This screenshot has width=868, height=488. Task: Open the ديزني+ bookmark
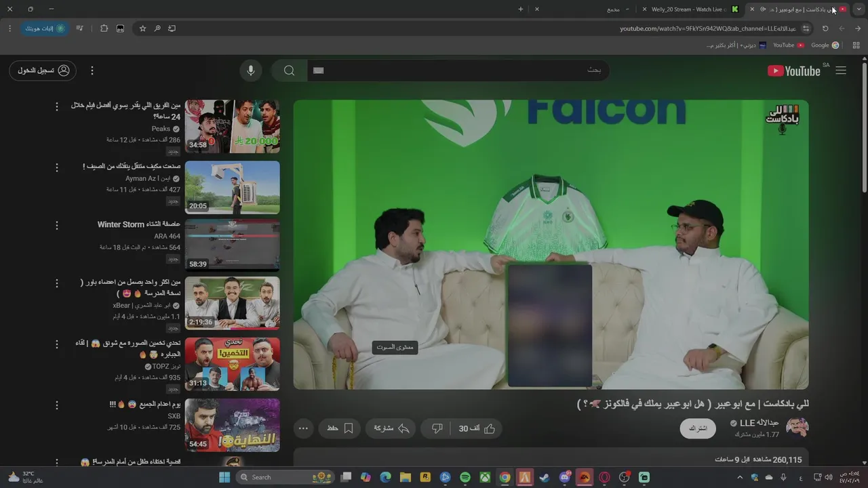[736, 45]
